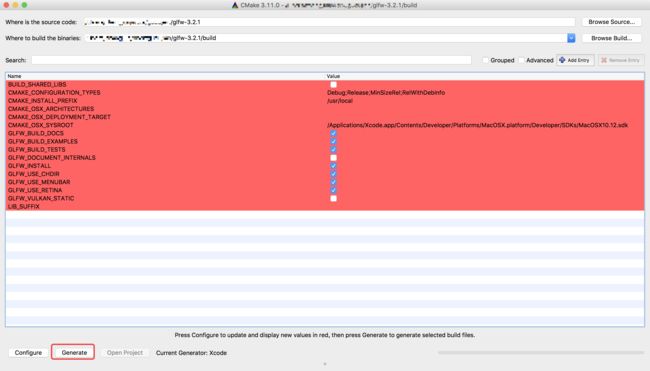Toggle GLFW_USE_MENUBAR checkbox

333,182
